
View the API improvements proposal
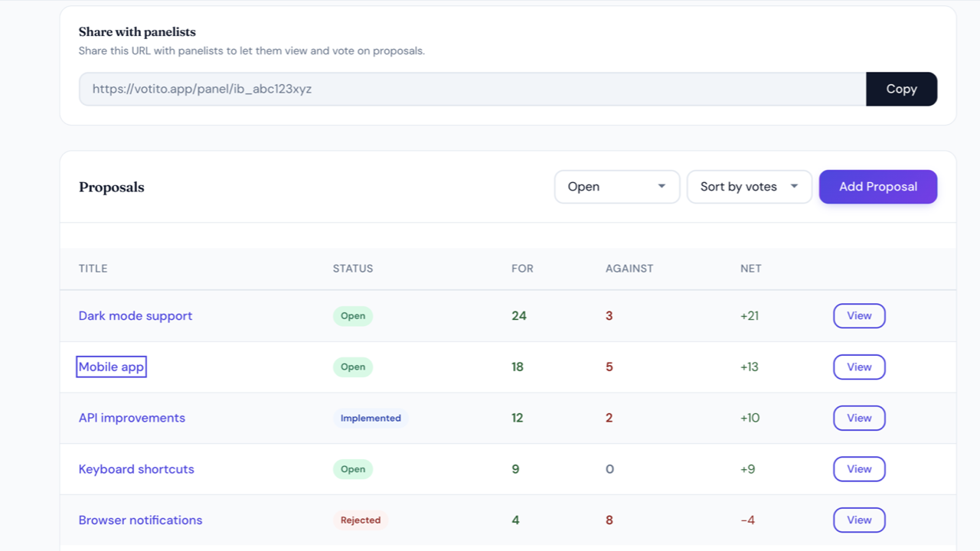click(x=859, y=418)
